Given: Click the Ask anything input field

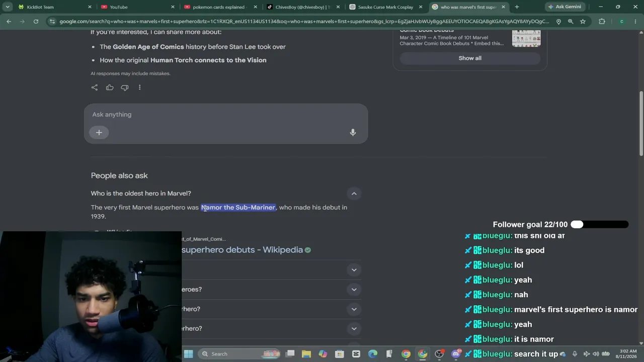Looking at the screenshot, I should 226,115.
